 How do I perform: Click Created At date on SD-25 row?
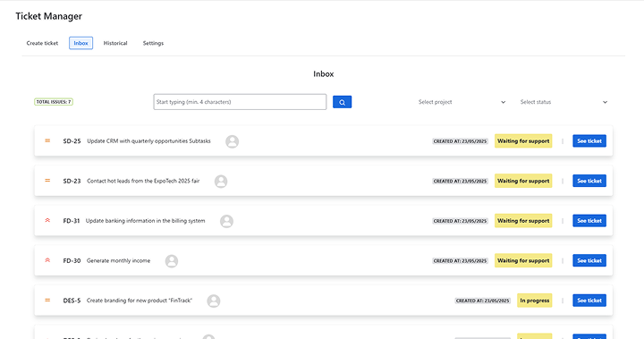(x=460, y=141)
